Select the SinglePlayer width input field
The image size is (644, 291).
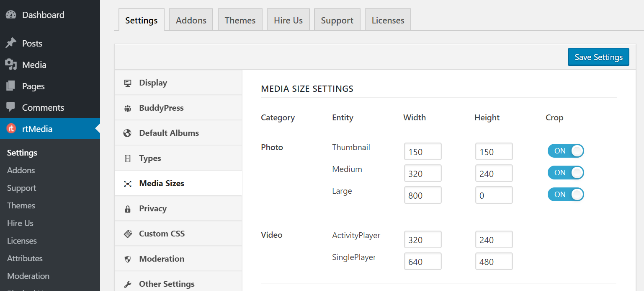[x=422, y=261]
